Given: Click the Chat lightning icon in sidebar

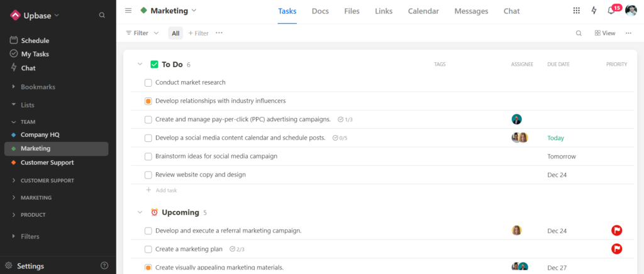Looking at the screenshot, I should click(14, 67).
